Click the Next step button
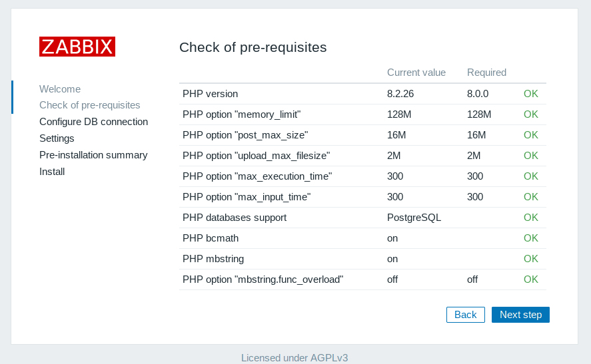Viewport: 591px width, 364px height. pyautogui.click(x=520, y=315)
